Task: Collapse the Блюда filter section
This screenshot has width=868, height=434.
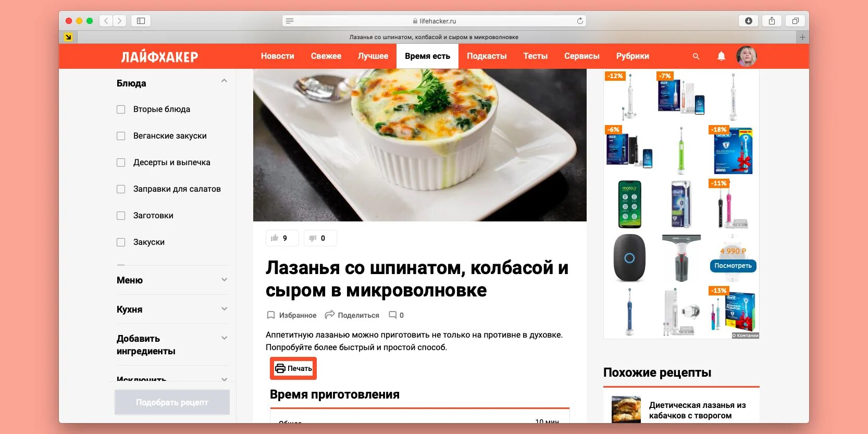Action: [224, 81]
